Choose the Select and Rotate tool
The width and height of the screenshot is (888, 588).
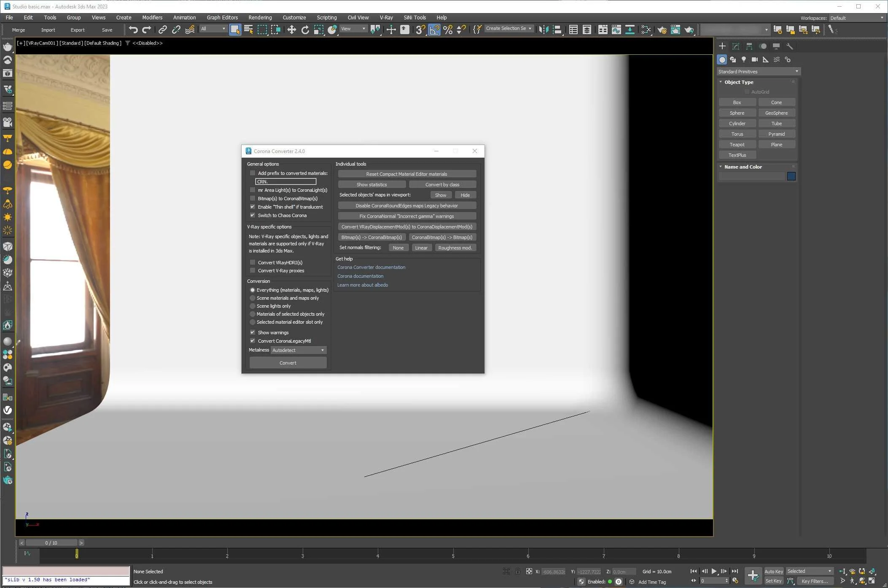tap(305, 30)
